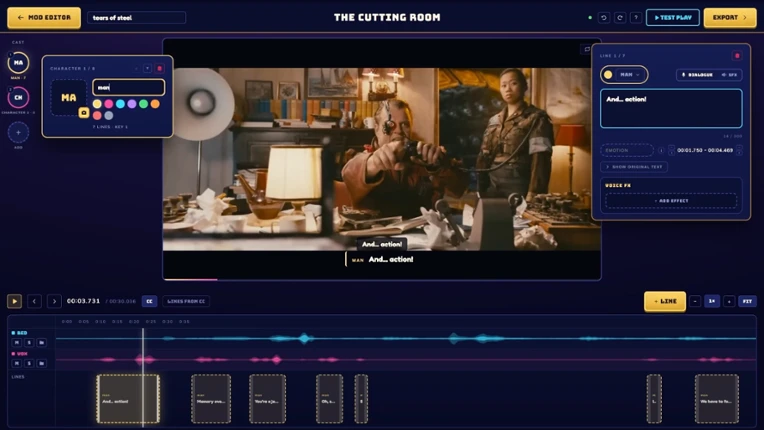Solo the VOX audio track
The image size is (764, 430).
point(29,363)
